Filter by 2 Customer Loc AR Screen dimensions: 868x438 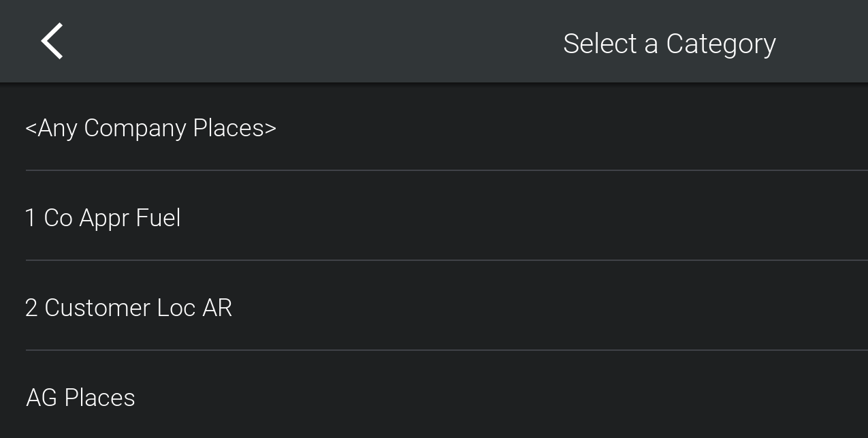click(x=129, y=308)
